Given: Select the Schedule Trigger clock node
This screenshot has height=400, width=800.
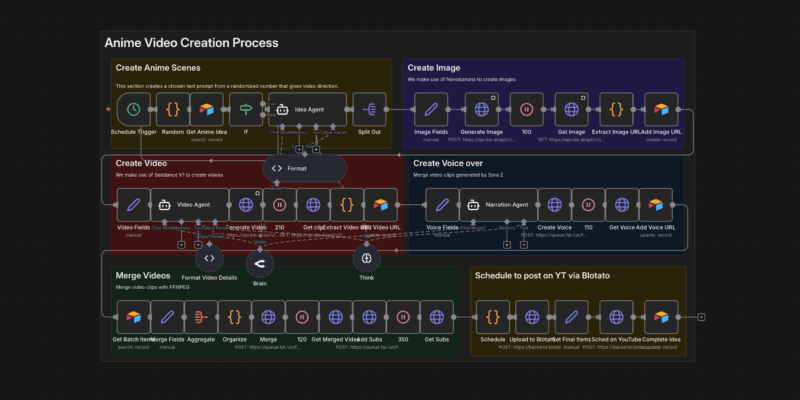Looking at the screenshot, I should (x=133, y=109).
